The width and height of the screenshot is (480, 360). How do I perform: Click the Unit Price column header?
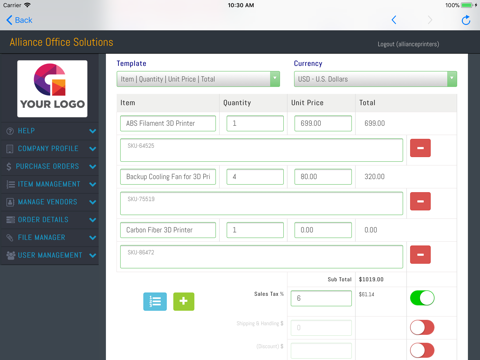(x=307, y=103)
